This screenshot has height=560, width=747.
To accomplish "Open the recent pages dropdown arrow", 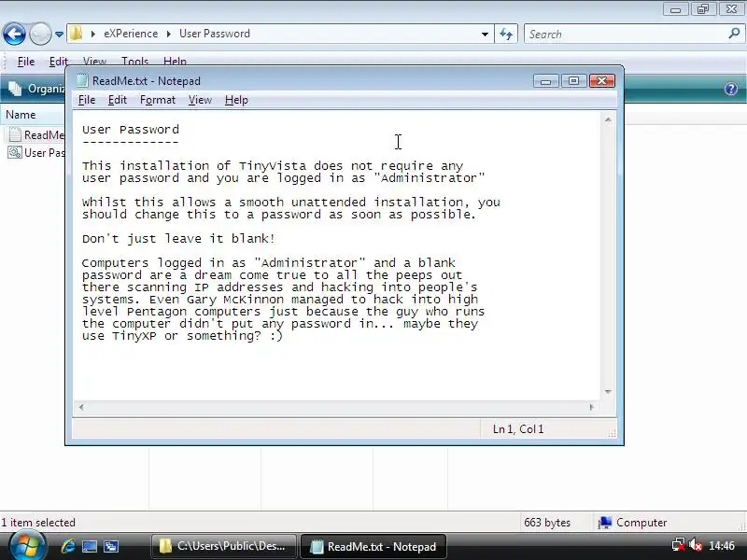I will coord(59,35).
